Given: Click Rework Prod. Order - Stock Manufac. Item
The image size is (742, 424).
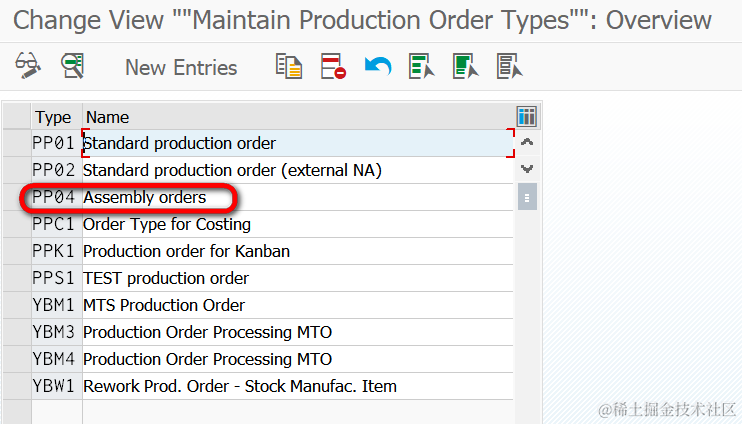Looking at the screenshot, I should coord(298,386).
